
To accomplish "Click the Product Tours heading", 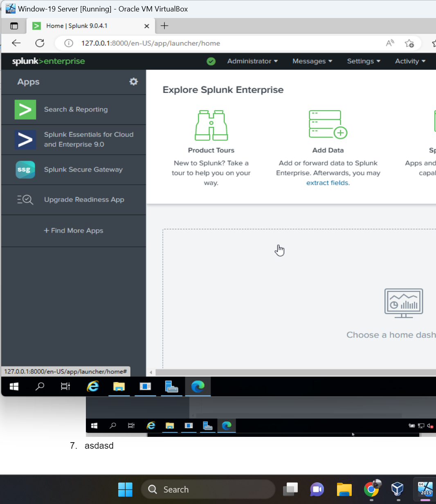I will [x=211, y=150].
